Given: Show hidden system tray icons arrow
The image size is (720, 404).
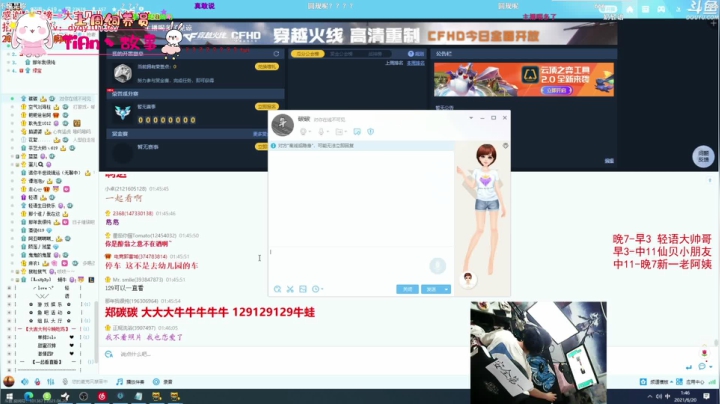Looking at the screenshot, I should pos(650,397).
